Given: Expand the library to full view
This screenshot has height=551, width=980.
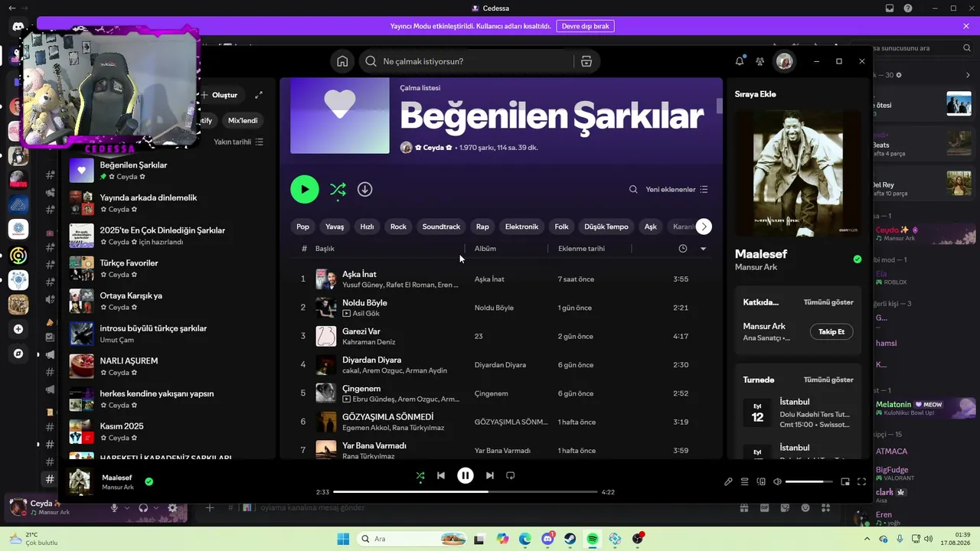Looking at the screenshot, I should (x=259, y=95).
